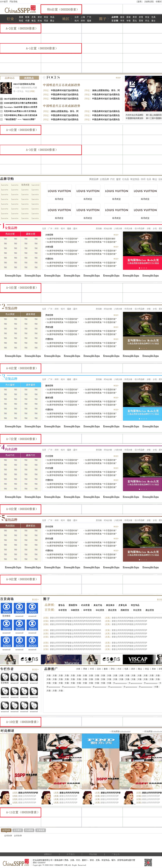Click the 合作伙伴 button near the footer

tap(6, 830)
